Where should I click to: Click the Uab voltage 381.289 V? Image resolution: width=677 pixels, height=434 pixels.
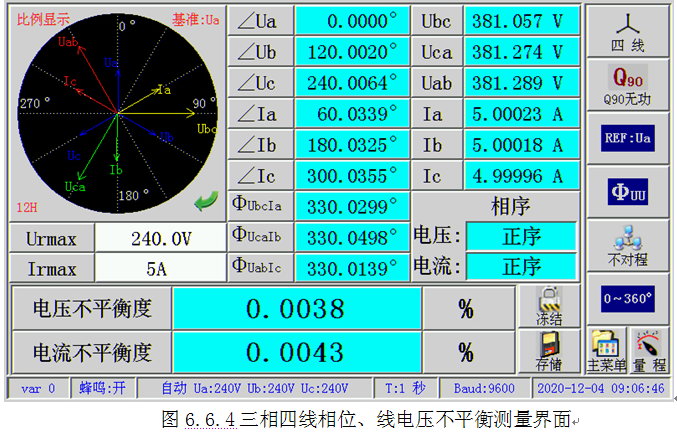tap(522, 83)
